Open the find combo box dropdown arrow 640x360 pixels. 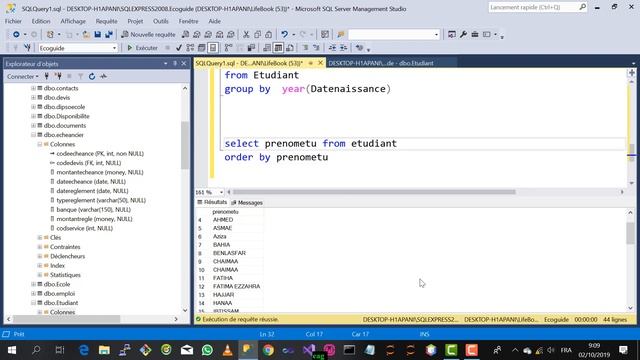pos(436,35)
